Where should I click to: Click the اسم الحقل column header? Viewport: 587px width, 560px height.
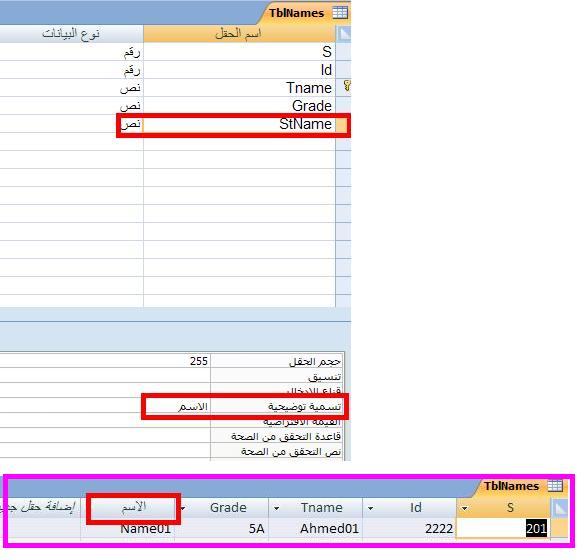[x=239, y=34]
